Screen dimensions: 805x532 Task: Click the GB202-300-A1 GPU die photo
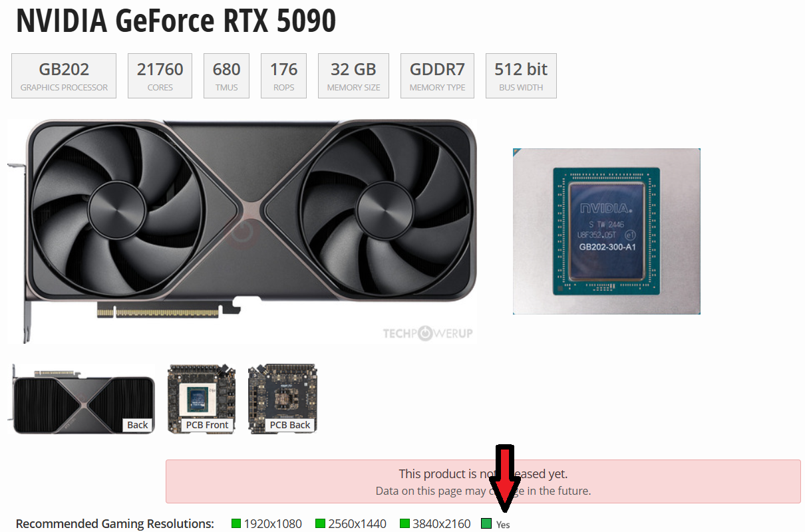[607, 231]
